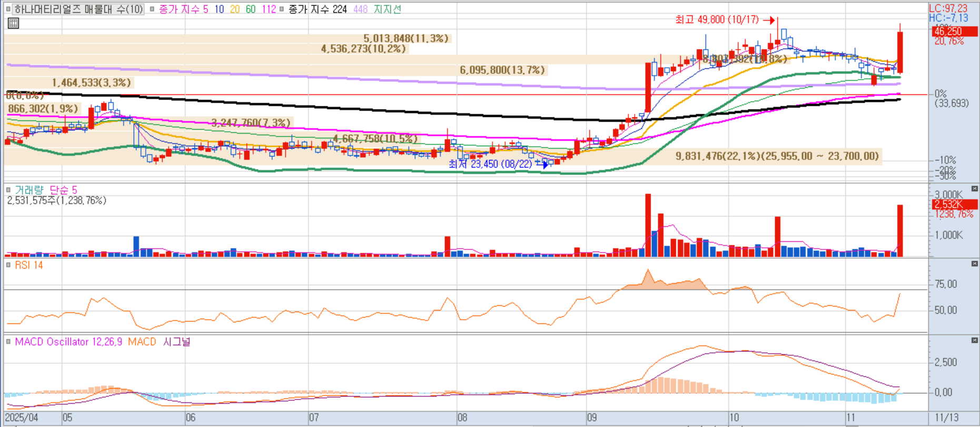Screen dimensions: 980x427
Task: Click the 75,00 level on RSI axis
Action: (x=946, y=284)
